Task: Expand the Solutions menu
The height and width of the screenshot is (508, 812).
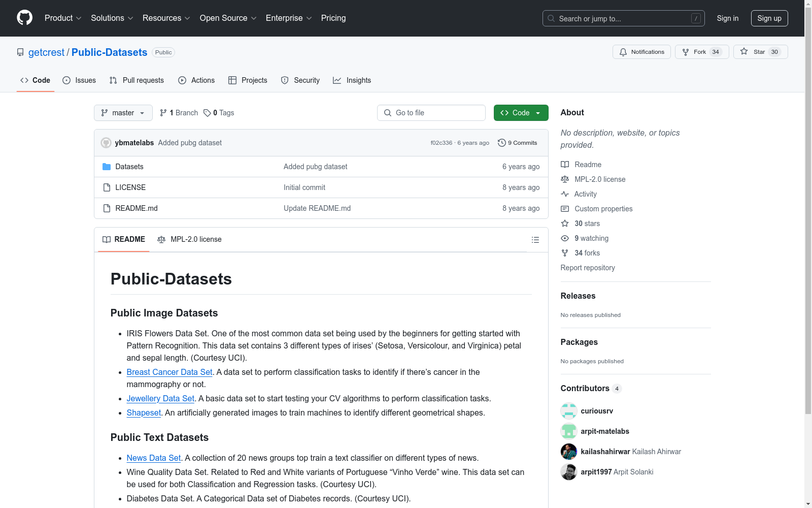Action: [x=112, y=18]
